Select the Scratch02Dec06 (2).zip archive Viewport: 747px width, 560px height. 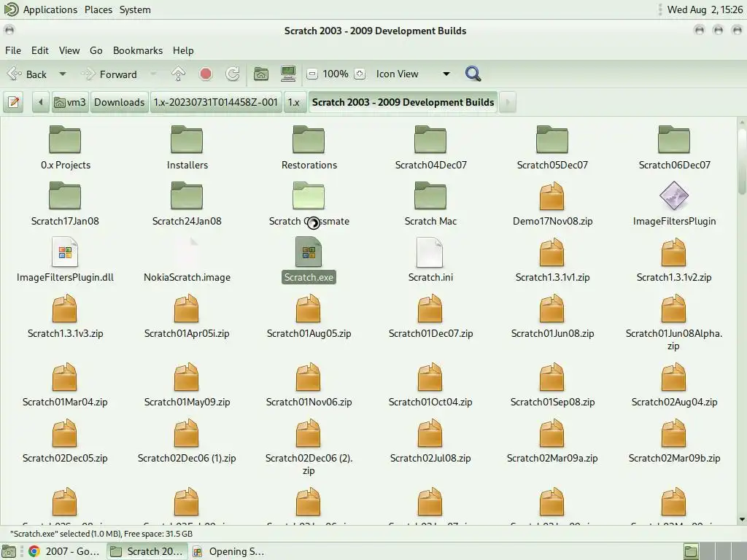pos(309,448)
